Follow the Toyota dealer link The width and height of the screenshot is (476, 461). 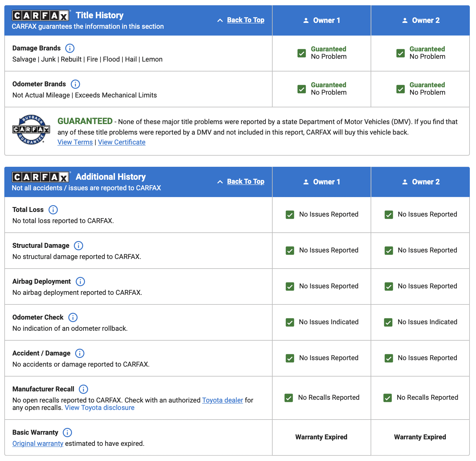pos(223,400)
